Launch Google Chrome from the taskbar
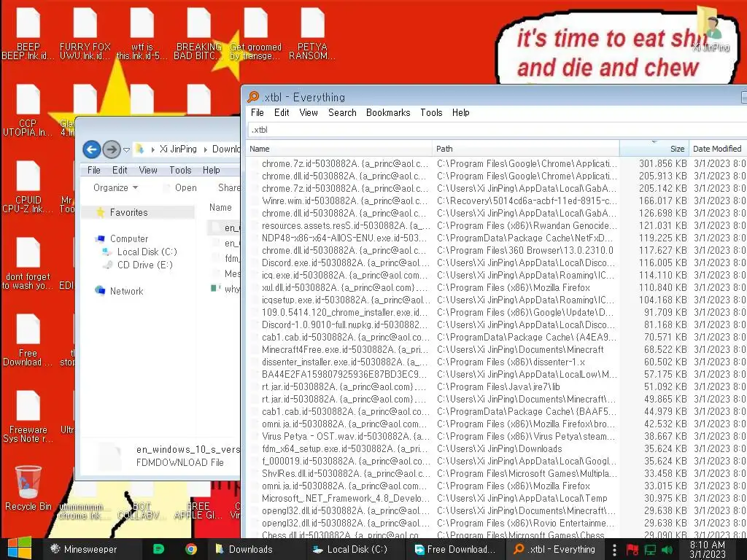This screenshot has height=560, width=747. 191,549
